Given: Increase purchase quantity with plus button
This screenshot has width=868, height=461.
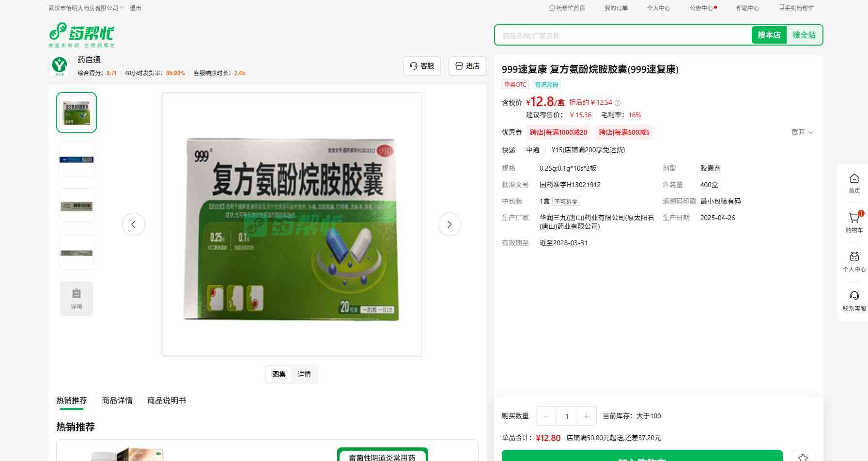Looking at the screenshot, I should pyautogui.click(x=587, y=416).
